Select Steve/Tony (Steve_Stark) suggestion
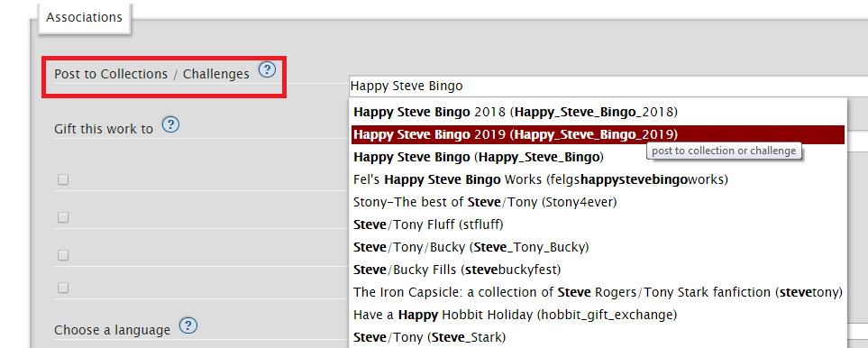Viewport: 868px width, 348px height. click(598, 337)
